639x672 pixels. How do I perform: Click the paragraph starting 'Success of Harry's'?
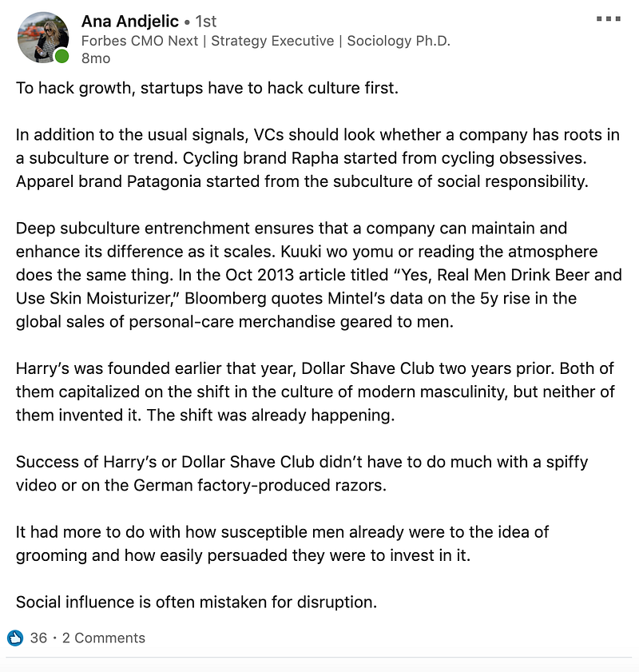click(x=302, y=474)
